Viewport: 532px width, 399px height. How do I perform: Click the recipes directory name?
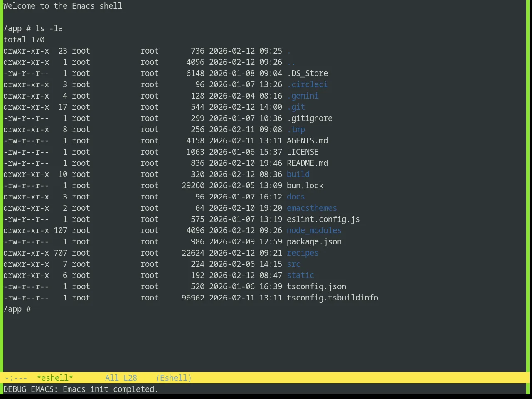pyautogui.click(x=303, y=253)
